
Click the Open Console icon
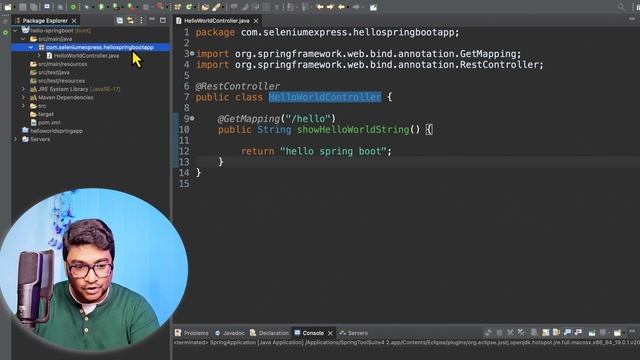617,333
